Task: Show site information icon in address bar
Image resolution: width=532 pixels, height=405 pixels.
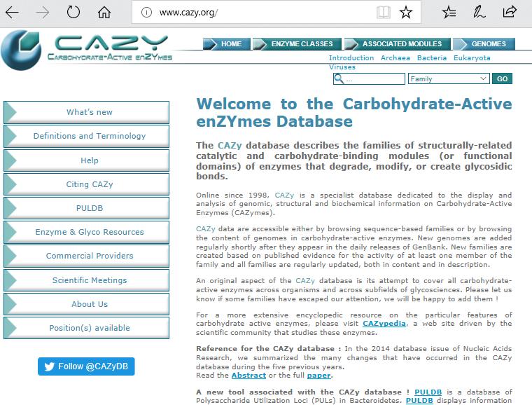Action: (146, 13)
